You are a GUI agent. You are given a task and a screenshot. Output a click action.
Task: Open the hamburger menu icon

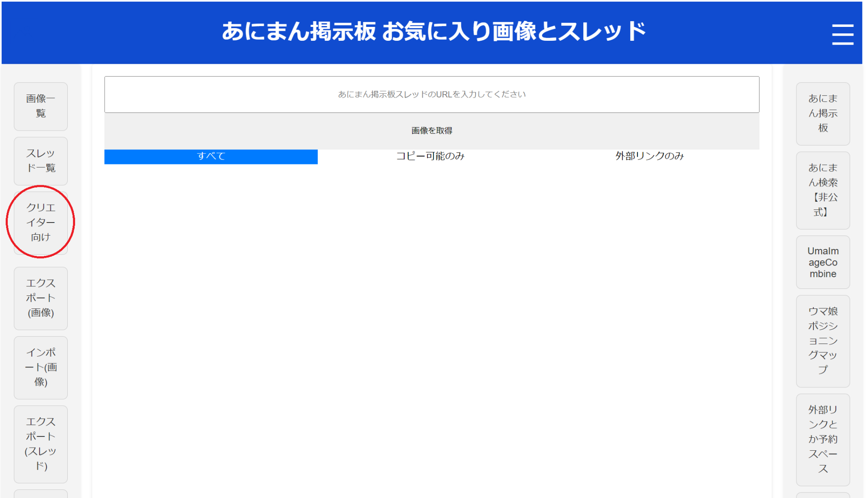pyautogui.click(x=842, y=35)
